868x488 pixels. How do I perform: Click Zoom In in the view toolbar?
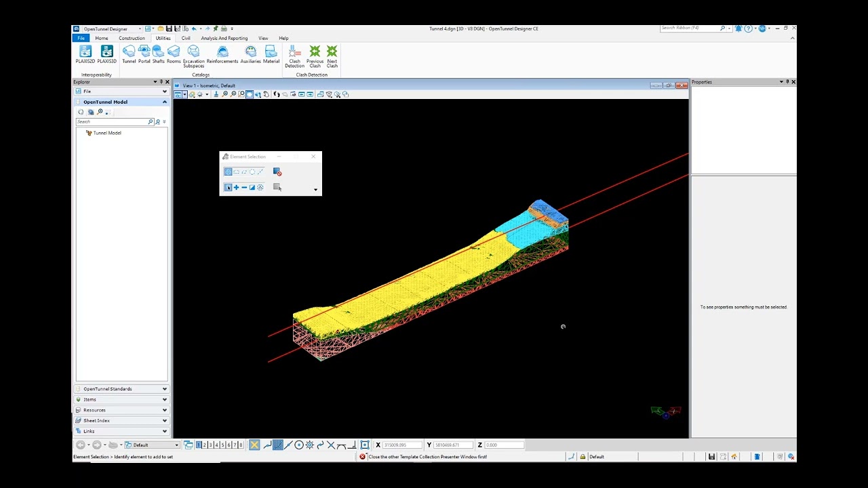point(224,94)
